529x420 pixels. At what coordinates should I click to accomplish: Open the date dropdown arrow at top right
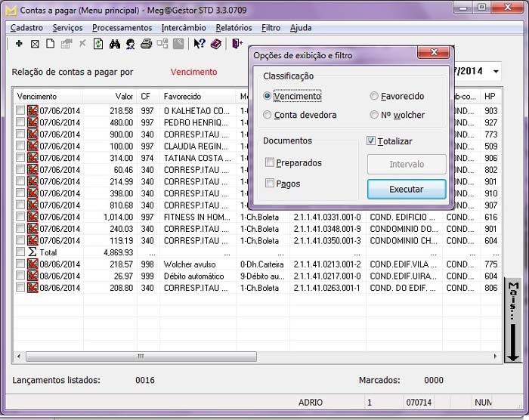[496, 72]
